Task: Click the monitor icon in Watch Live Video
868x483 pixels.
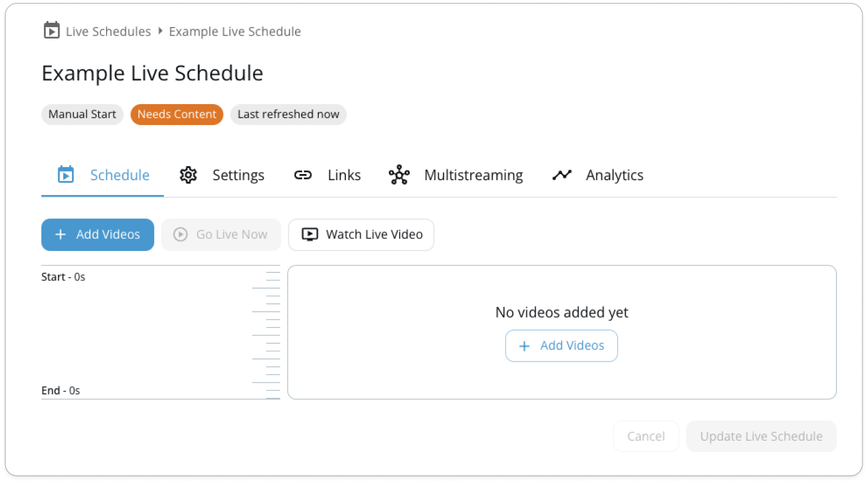Action: (x=310, y=234)
